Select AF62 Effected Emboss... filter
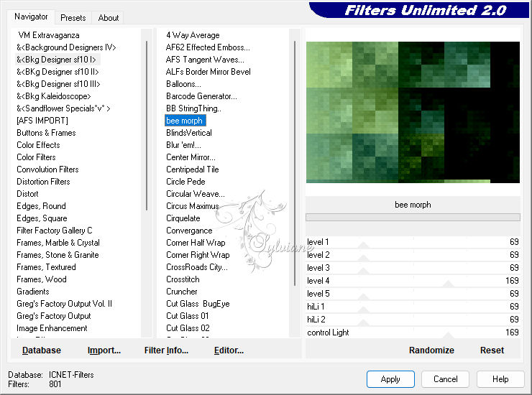 [x=208, y=47]
